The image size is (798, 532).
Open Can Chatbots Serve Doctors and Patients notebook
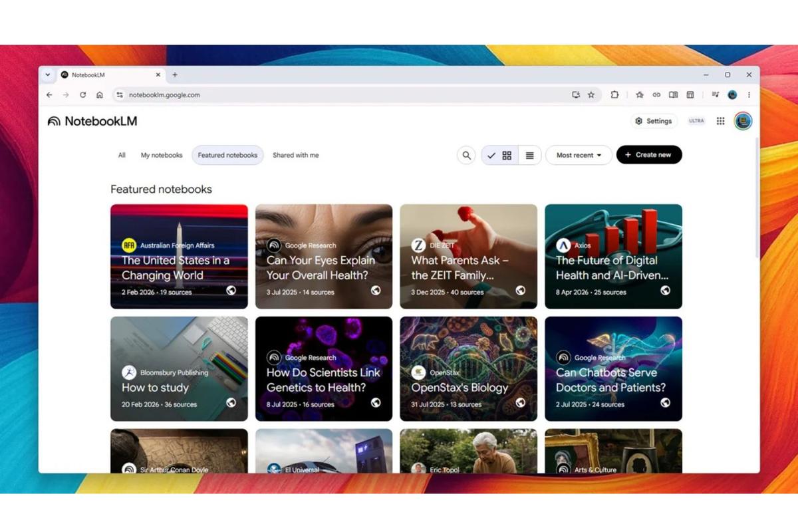point(613,368)
